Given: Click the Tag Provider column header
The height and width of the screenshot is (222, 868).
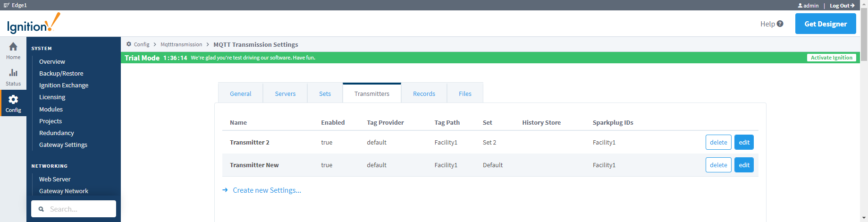Looking at the screenshot, I should [x=385, y=122].
